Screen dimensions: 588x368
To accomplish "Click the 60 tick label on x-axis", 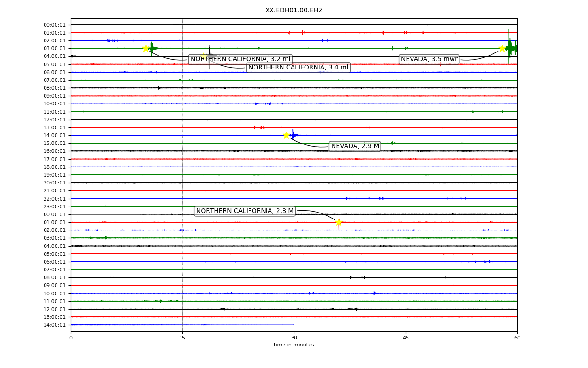I will point(517,338).
